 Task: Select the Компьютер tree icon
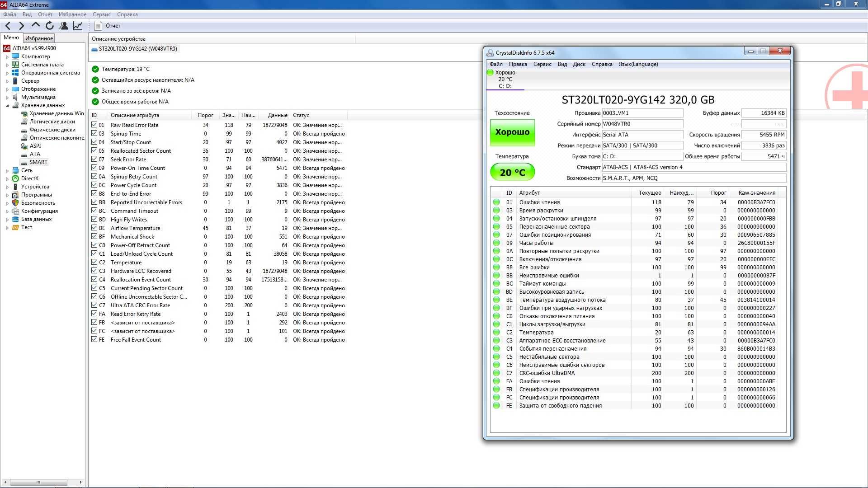[15, 56]
